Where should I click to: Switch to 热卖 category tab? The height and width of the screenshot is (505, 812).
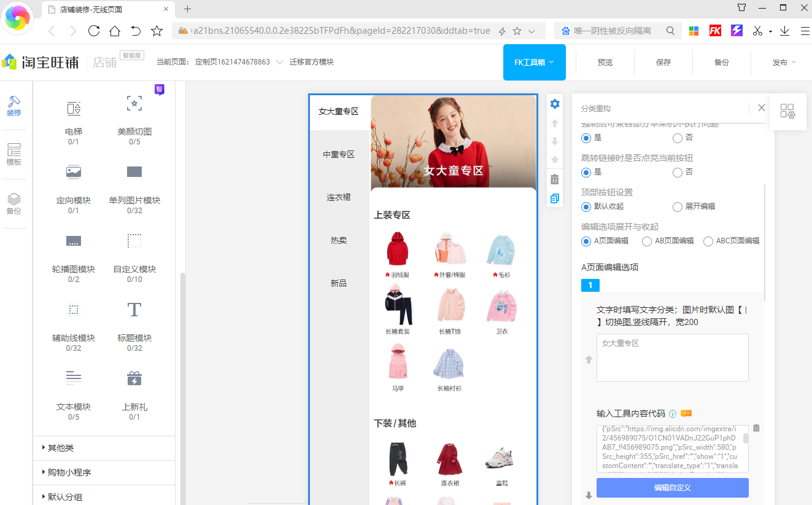[339, 240]
